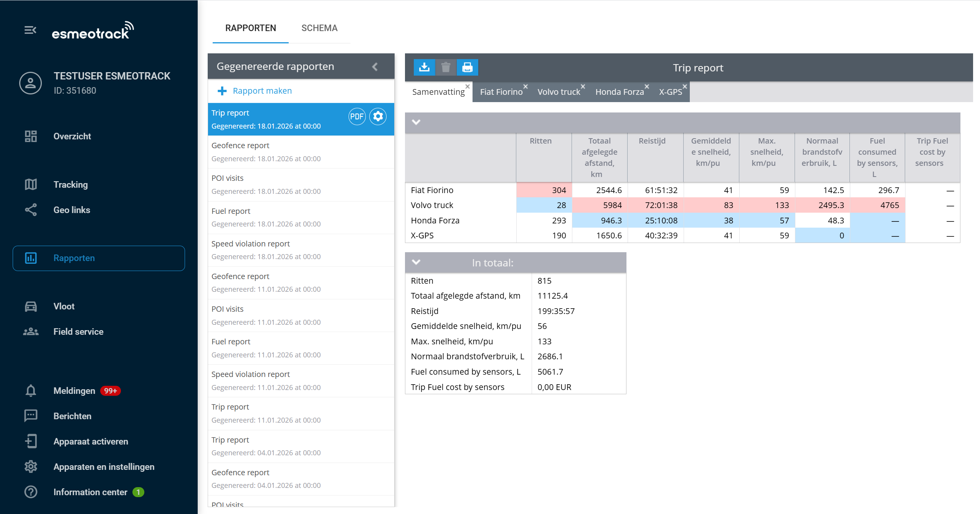The width and height of the screenshot is (980, 514).
Task: Close the Fiat Fiorino tab
Action: [526, 86]
